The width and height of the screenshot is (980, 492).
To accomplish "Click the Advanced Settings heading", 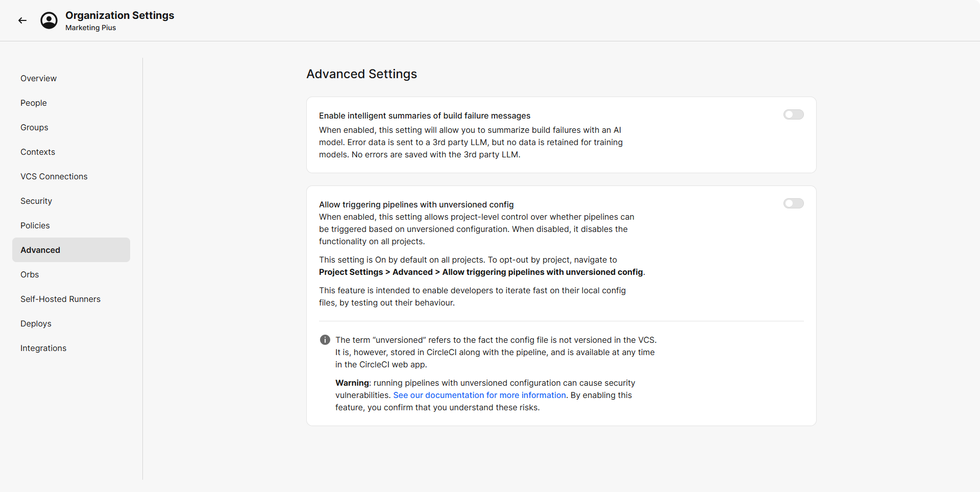I will click(x=361, y=74).
